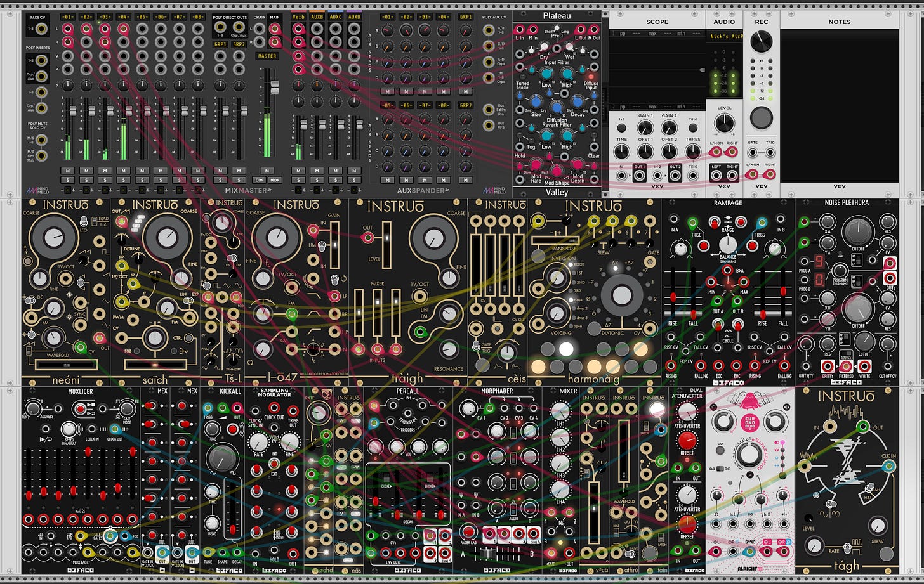Image resolution: width=924 pixels, height=584 pixels.
Task: Click the large pitch knob on Kickall
Action: click(222, 458)
